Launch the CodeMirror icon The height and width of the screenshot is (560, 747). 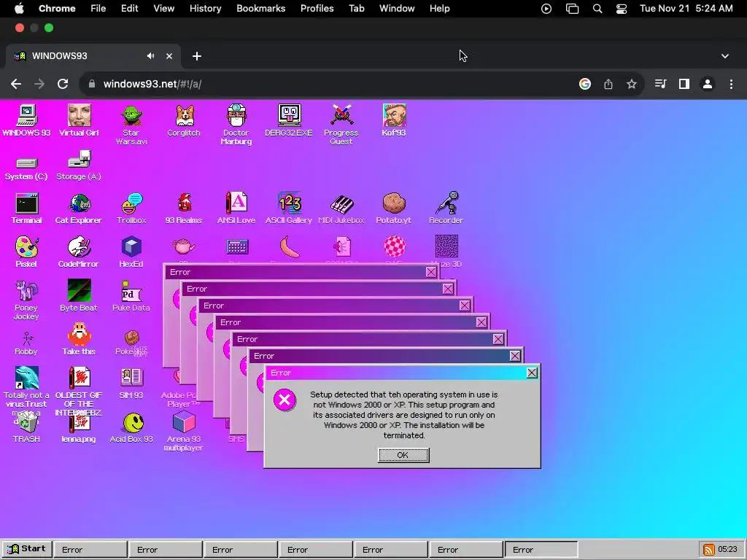[x=79, y=252]
